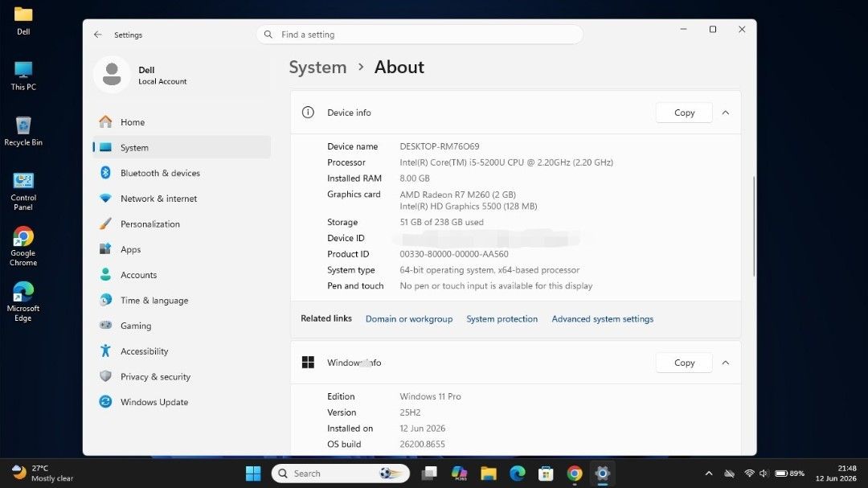Go to Personalization settings
Screen dimensions: 868x488
pos(182,223)
